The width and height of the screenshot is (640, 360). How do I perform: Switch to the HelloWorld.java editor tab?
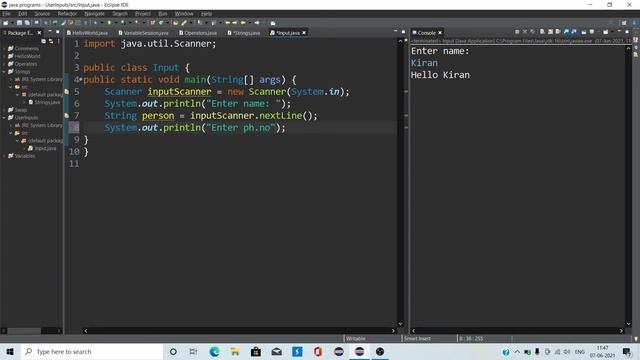(87, 33)
